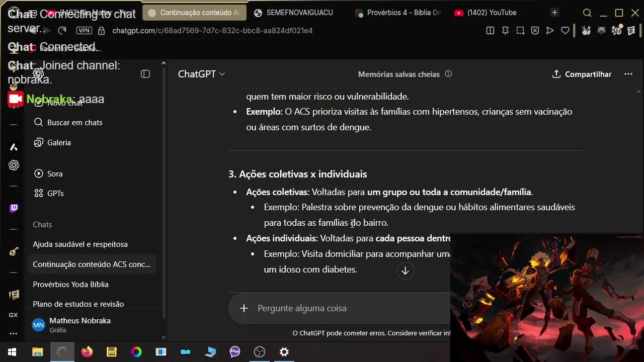Open File Explorer from taskbar
The image size is (644, 362).
(x=38, y=352)
